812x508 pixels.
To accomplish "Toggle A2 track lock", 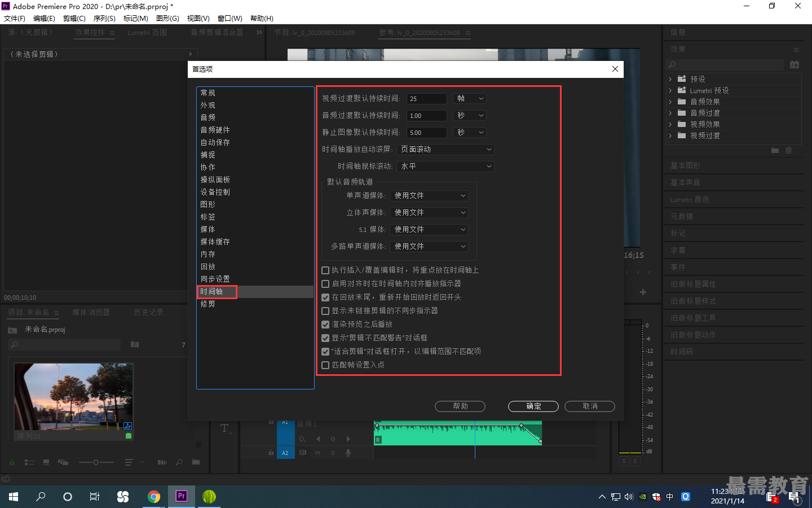I will (271, 452).
